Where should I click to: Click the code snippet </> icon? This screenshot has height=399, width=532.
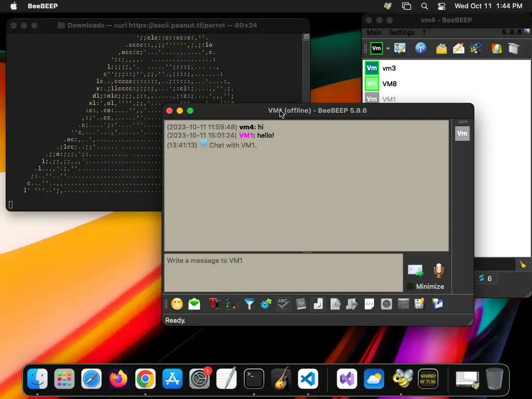tap(369, 304)
